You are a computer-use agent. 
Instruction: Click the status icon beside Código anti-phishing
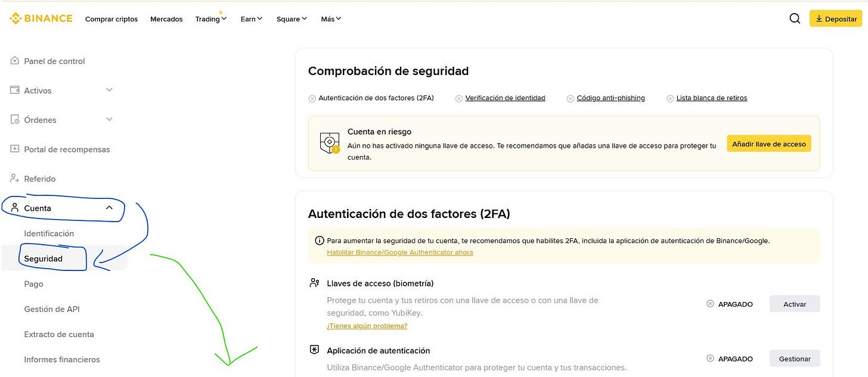pos(570,98)
